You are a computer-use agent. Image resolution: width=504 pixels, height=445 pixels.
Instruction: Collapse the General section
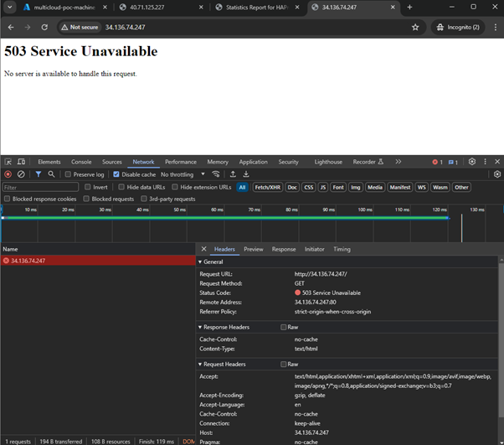[x=213, y=262]
